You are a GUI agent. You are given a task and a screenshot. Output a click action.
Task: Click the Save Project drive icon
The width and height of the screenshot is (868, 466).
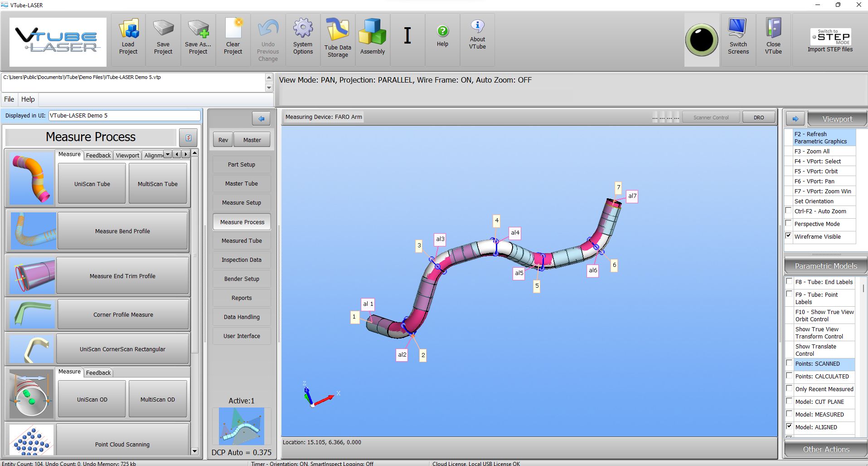163,29
